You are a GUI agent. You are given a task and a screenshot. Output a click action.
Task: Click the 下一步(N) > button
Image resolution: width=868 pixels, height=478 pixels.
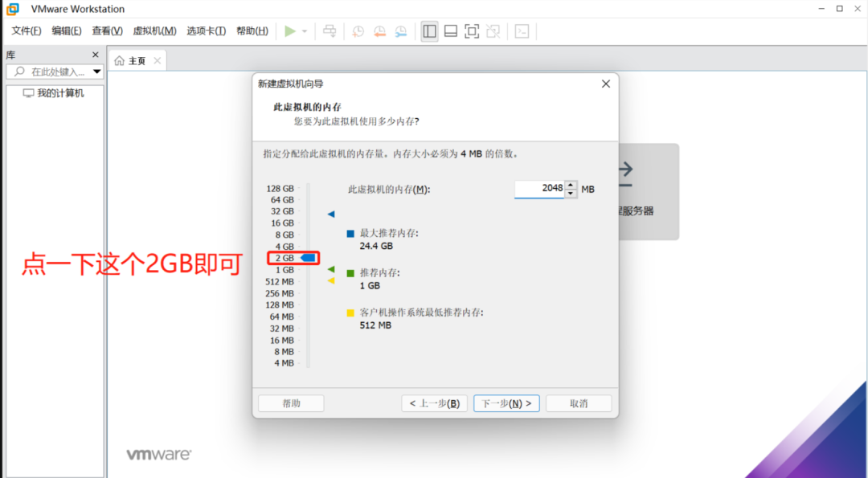click(506, 403)
